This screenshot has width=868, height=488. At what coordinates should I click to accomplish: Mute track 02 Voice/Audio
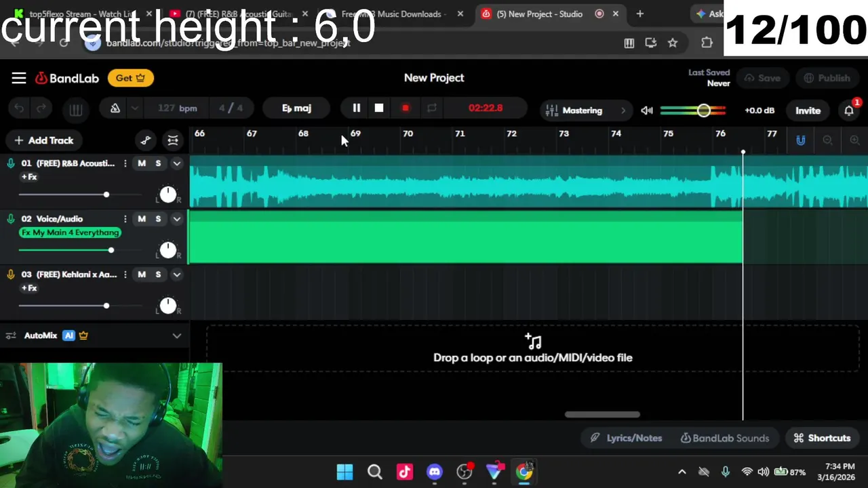coord(142,219)
